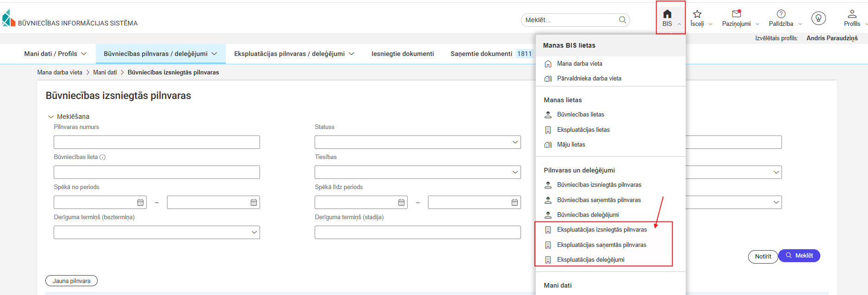Open calendar for Spēkā no periods start
868x295 pixels.
140,203
